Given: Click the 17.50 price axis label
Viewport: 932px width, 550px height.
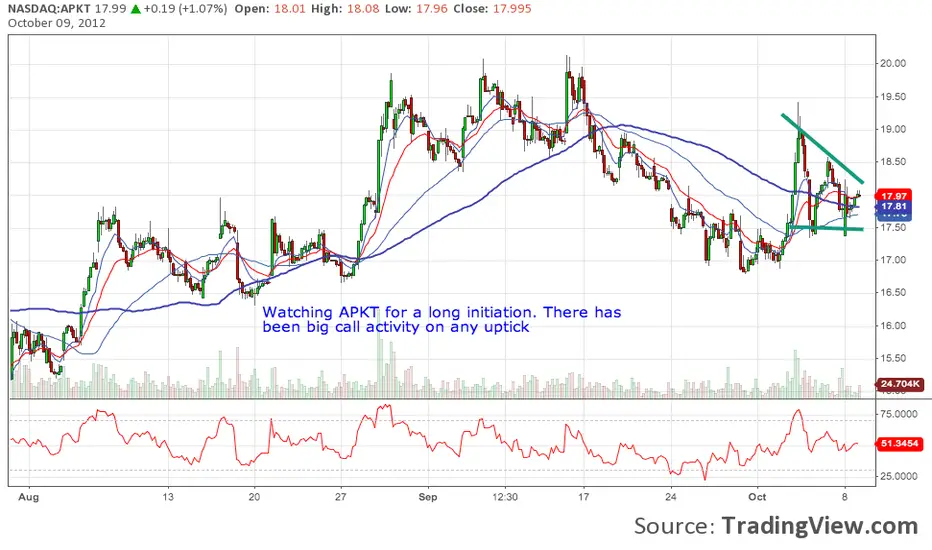Looking at the screenshot, I should tap(893, 227).
